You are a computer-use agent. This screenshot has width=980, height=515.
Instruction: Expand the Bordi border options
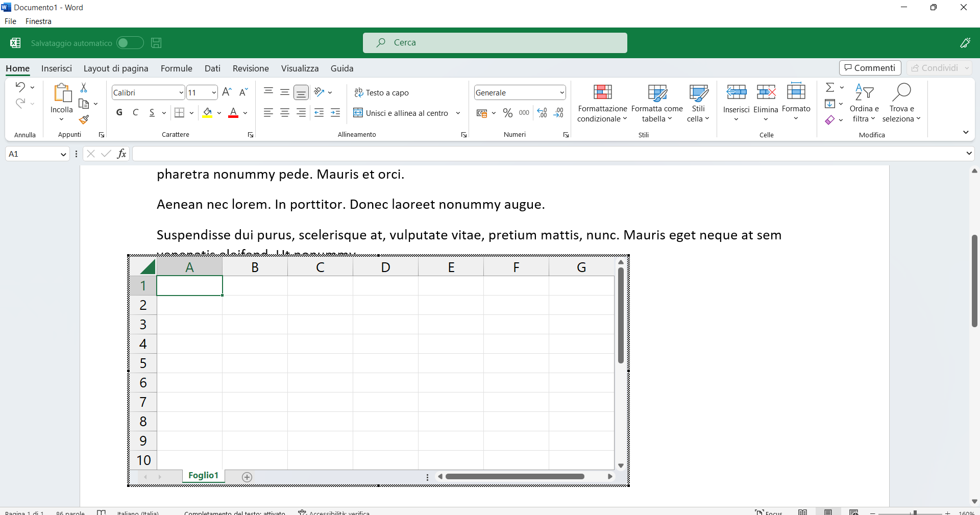[x=191, y=113]
